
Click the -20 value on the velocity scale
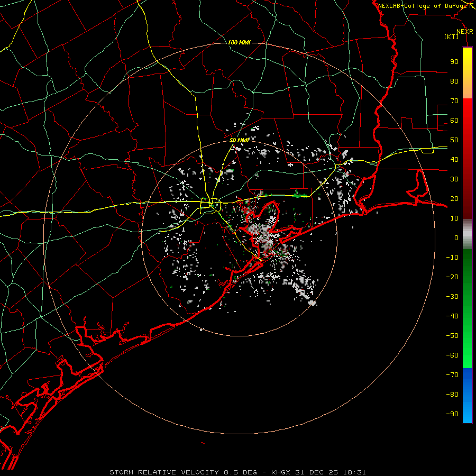coord(452,277)
